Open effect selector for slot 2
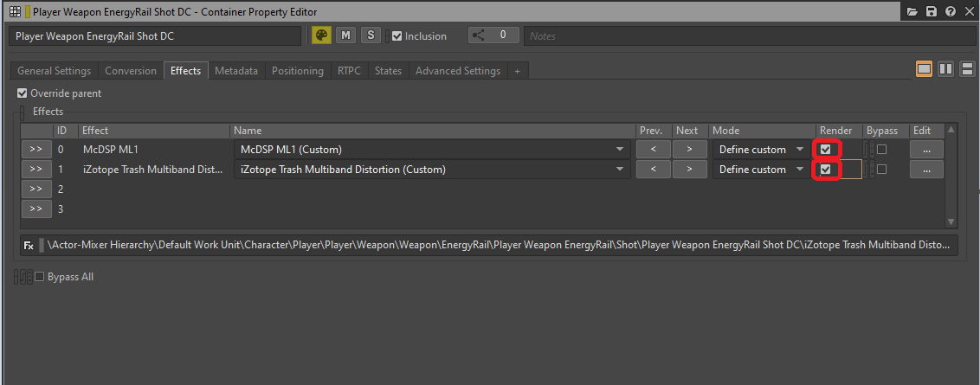Screen dimensions: 980x385 click(36, 189)
